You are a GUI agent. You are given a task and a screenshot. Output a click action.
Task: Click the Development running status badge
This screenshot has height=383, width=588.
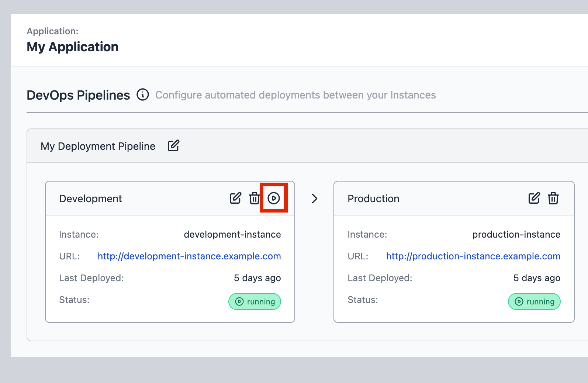255,302
